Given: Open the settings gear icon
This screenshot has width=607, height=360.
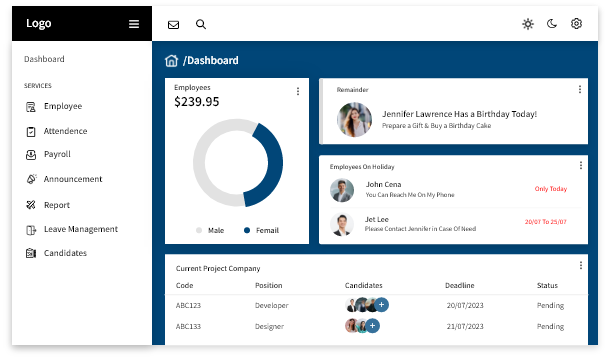Looking at the screenshot, I should click(x=576, y=24).
